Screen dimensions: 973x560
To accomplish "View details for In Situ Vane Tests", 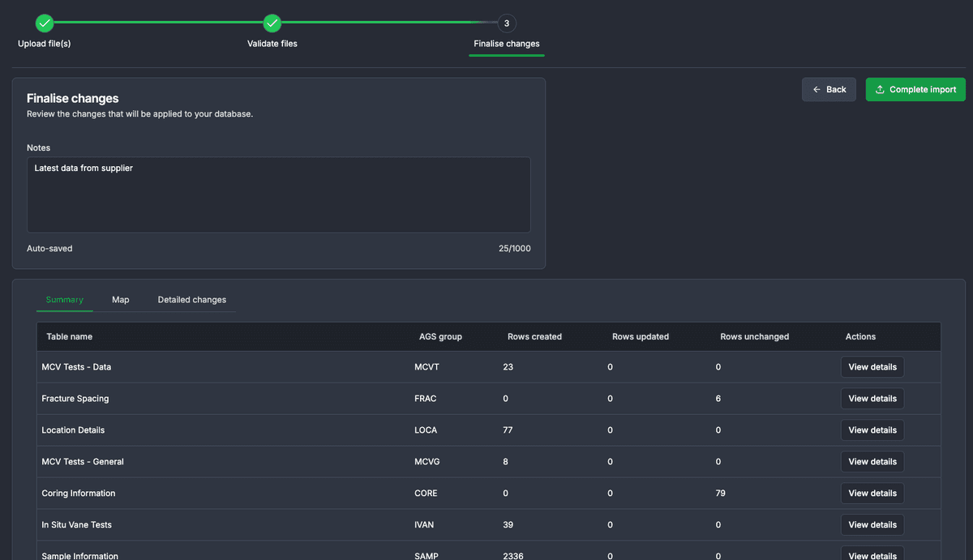I will (x=872, y=525).
